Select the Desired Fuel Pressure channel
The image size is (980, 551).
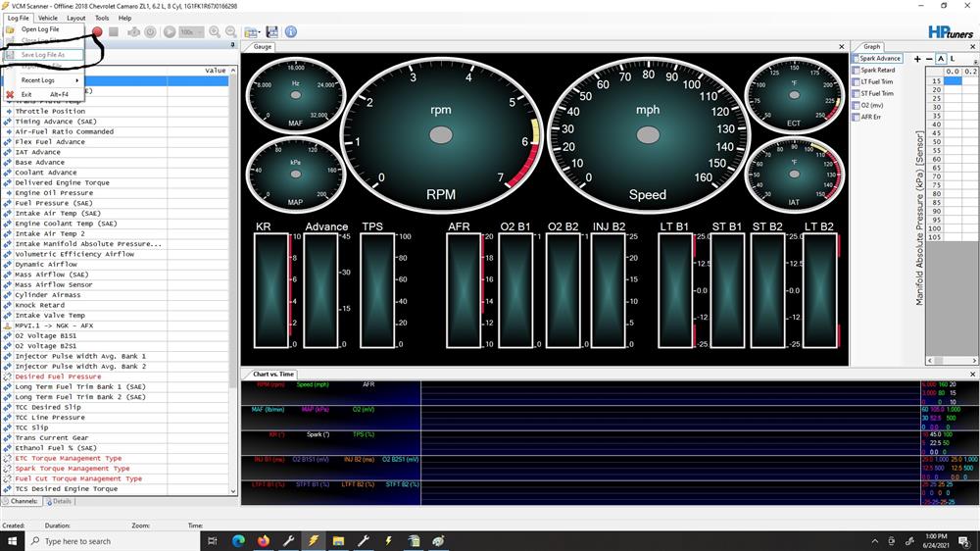(x=58, y=376)
